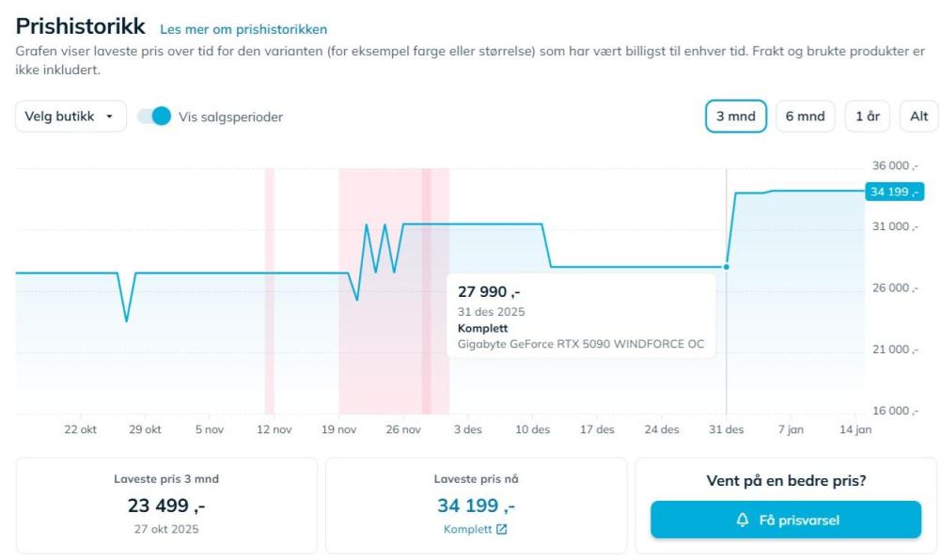Click the 31 des data point on graph

[x=726, y=267]
